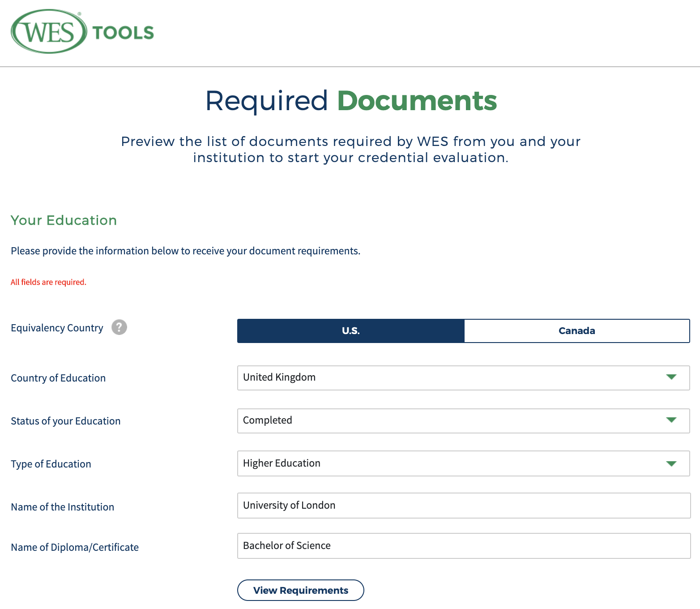Click Country of Education green arrow

pos(671,377)
